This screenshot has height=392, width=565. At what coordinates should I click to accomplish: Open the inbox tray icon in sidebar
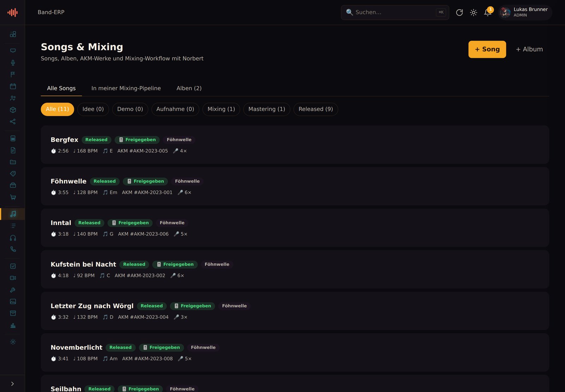point(13,50)
